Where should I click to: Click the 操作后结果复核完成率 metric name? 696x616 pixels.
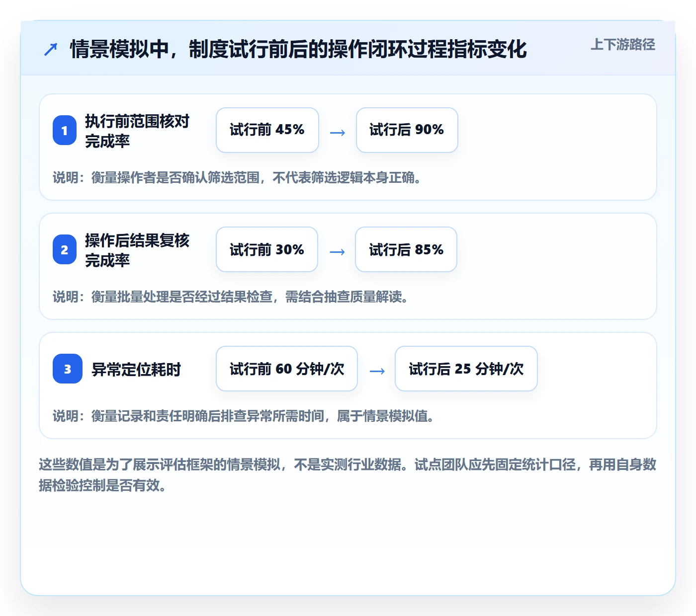click(137, 250)
